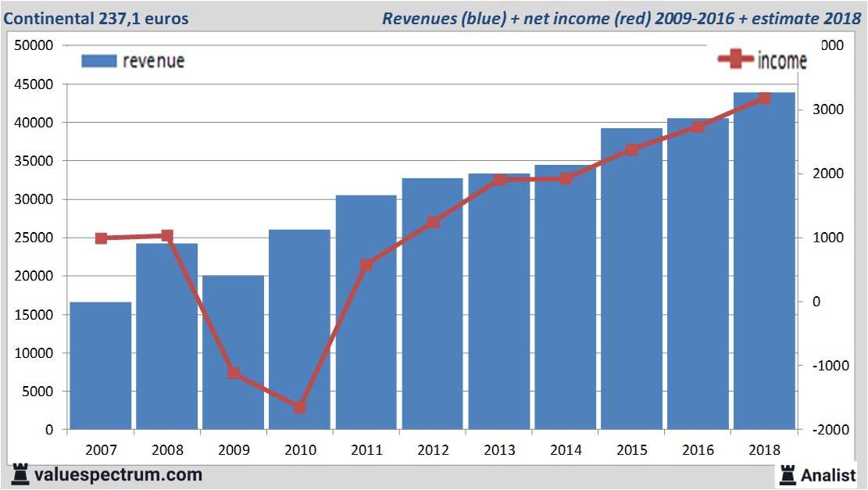Select the 2010 revenue bar
The width and height of the screenshot is (868, 490).
pos(299,330)
